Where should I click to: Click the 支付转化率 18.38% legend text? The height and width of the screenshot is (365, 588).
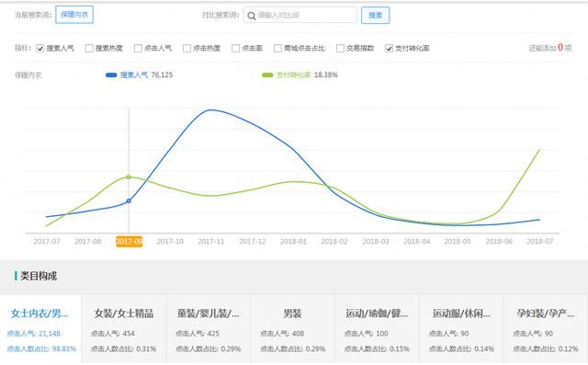307,75
